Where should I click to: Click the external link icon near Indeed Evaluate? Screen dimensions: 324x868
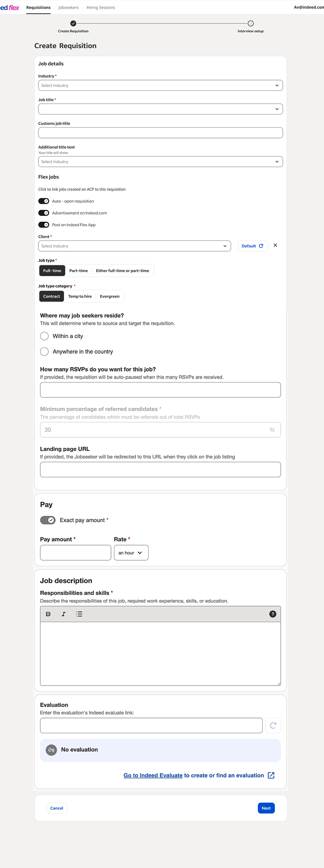(271, 775)
